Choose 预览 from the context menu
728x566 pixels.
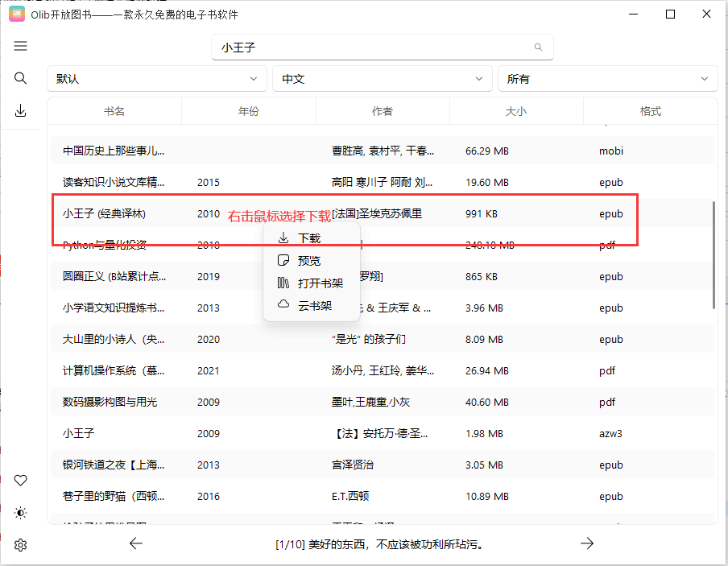tap(310, 260)
